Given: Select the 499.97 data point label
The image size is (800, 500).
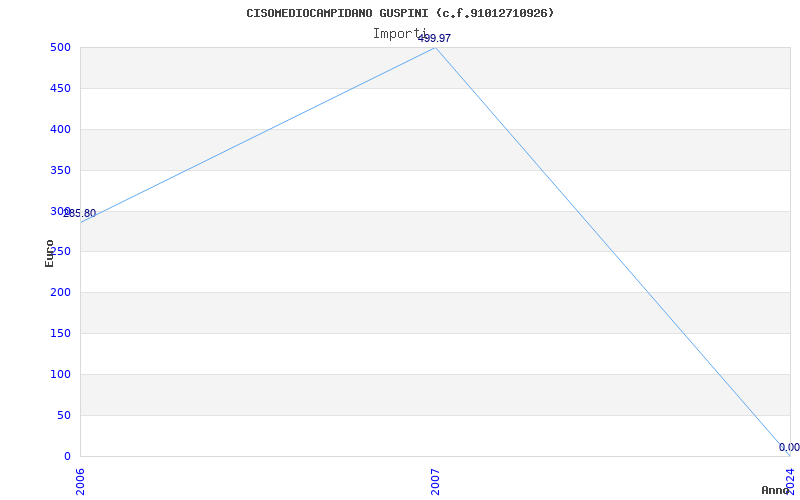Looking at the screenshot, I should (434, 38).
